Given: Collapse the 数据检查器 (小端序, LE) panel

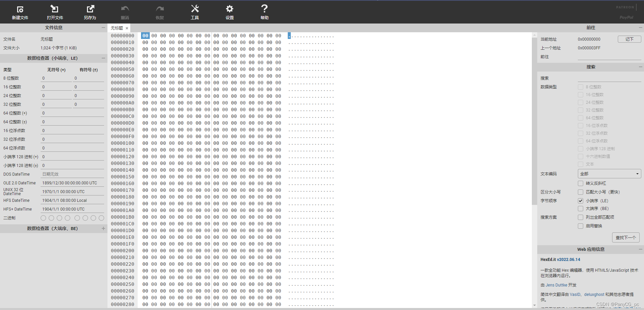Looking at the screenshot, I should point(103,58).
